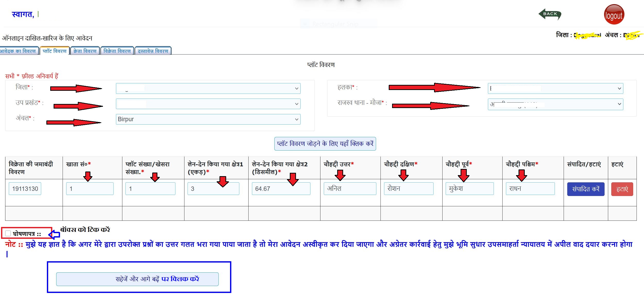Expand the हलका dropdown
The height and width of the screenshot is (294, 644).
[x=555, y=88]
